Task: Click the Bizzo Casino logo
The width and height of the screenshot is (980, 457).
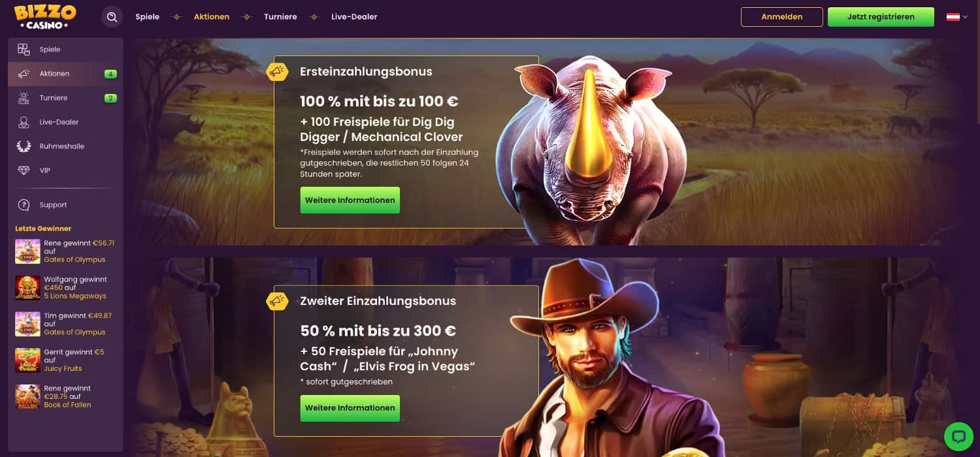Action: pyautogui.click(x=45, y=17)
